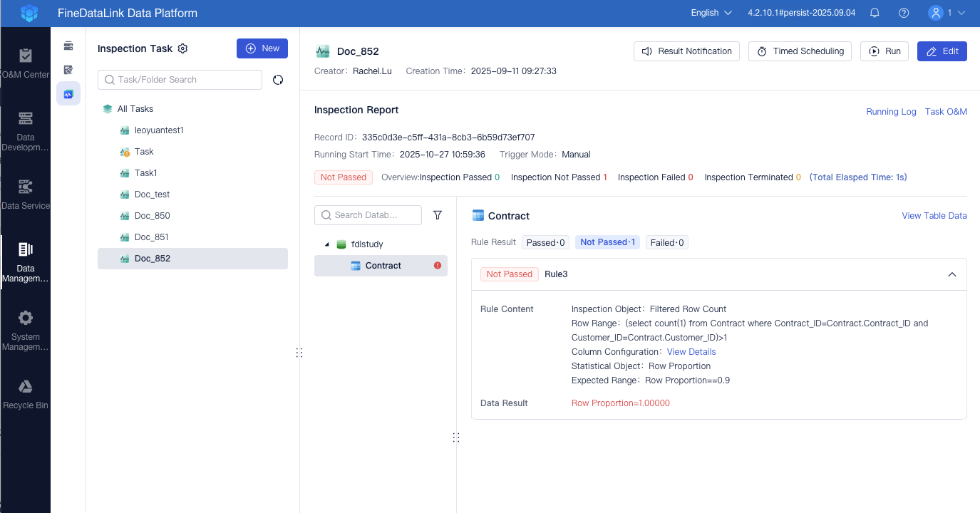Expand the user account dropdown arrow
Viewport: 980px width, 513px height.
click(961, 13)
